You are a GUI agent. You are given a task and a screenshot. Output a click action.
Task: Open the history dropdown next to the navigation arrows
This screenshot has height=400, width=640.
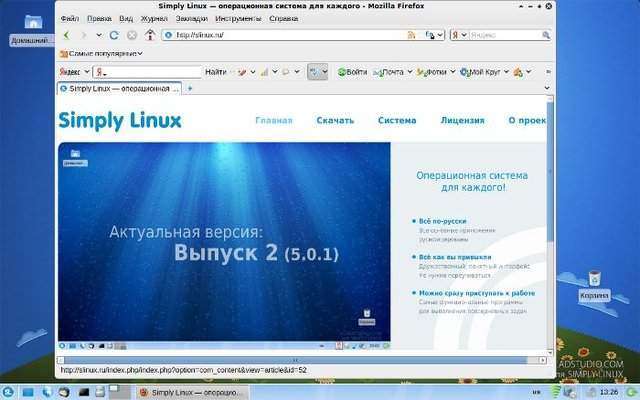[x=99, y=35]
